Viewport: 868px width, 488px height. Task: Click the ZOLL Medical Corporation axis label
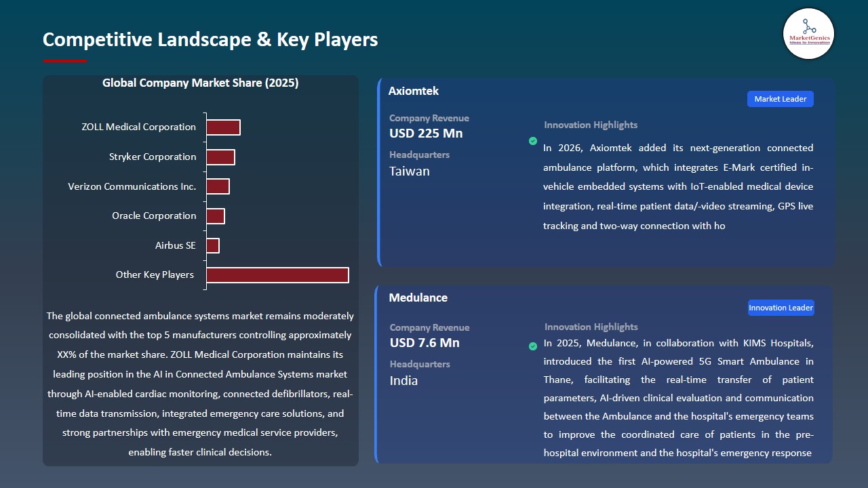[139, 127]
